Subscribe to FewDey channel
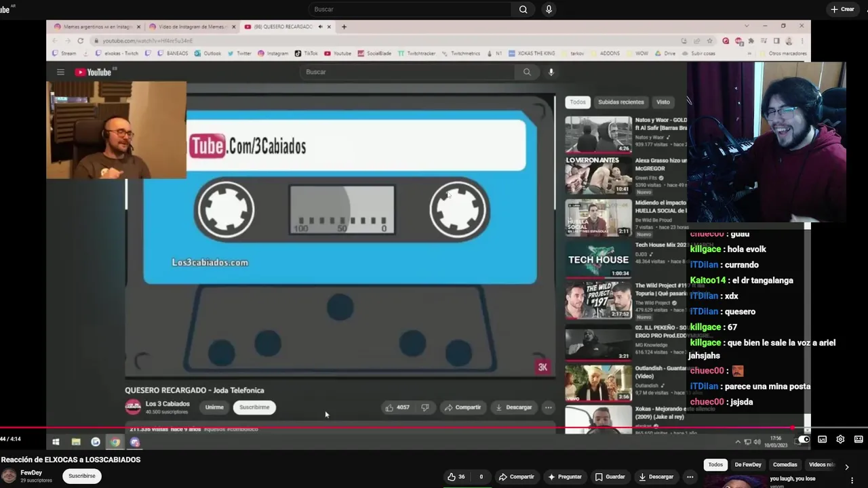The height and width of the screenshot is (488, 868). (x=82, y=476)
